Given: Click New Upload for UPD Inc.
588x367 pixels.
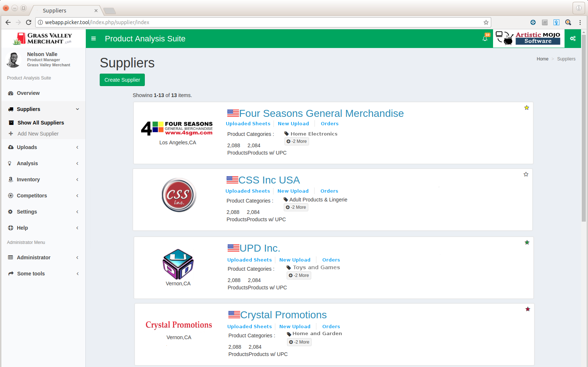Looking at the screenshot, I should click(295, 260).
